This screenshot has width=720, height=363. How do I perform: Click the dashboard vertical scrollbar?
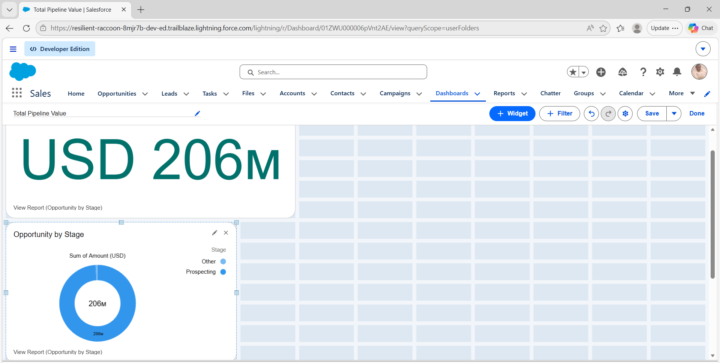713,213
